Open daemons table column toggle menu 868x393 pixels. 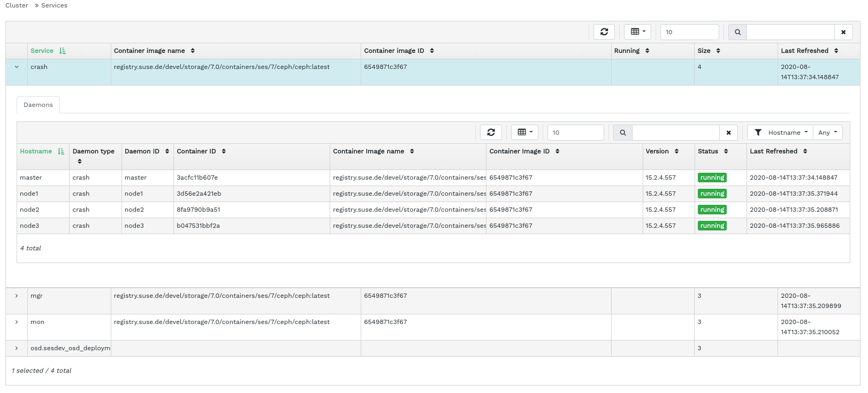[524, 133]
